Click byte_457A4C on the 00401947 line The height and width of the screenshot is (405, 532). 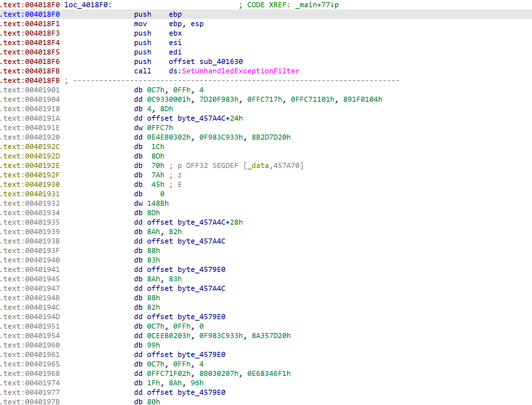coord(201,288)
